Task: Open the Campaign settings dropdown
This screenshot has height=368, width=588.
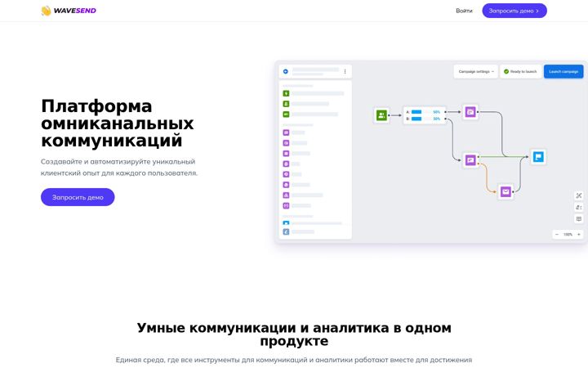Action: tap(476, 71)
